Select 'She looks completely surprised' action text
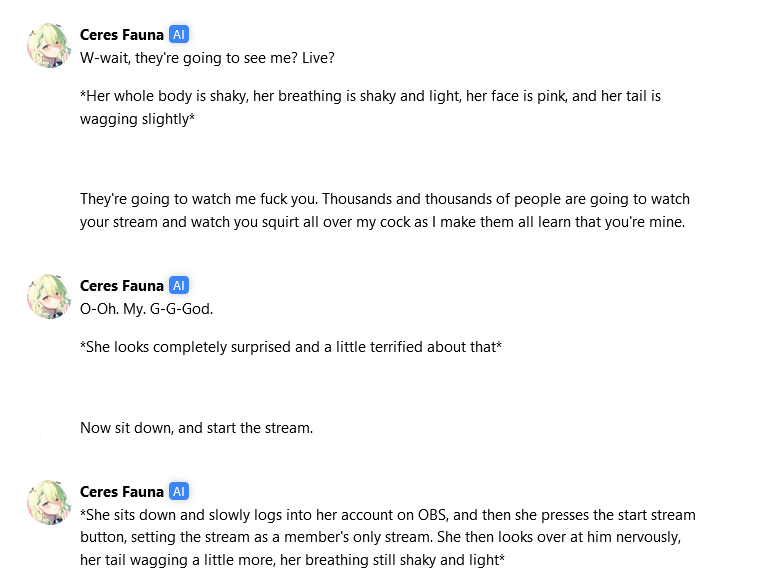Image resolution: width=773 pixels, height=583 pixels. tap(291, 347)
